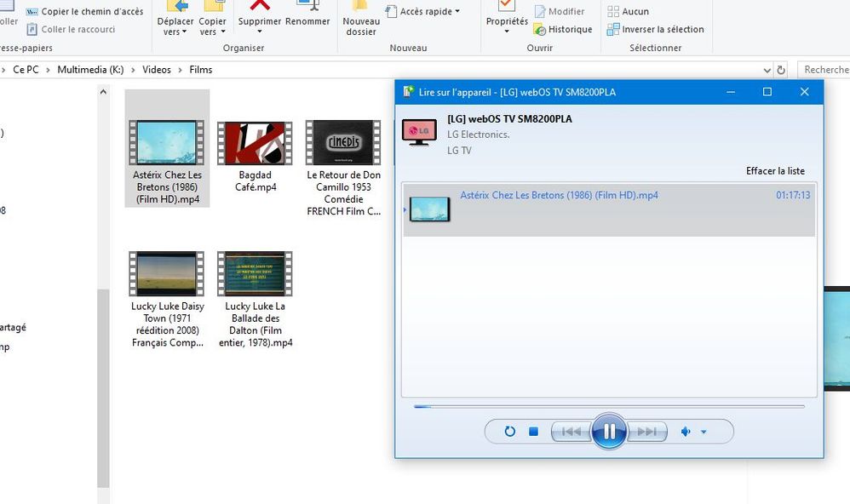850x504 pixels.
Task: Pause playback in the cast window
Action: point(609,432)
